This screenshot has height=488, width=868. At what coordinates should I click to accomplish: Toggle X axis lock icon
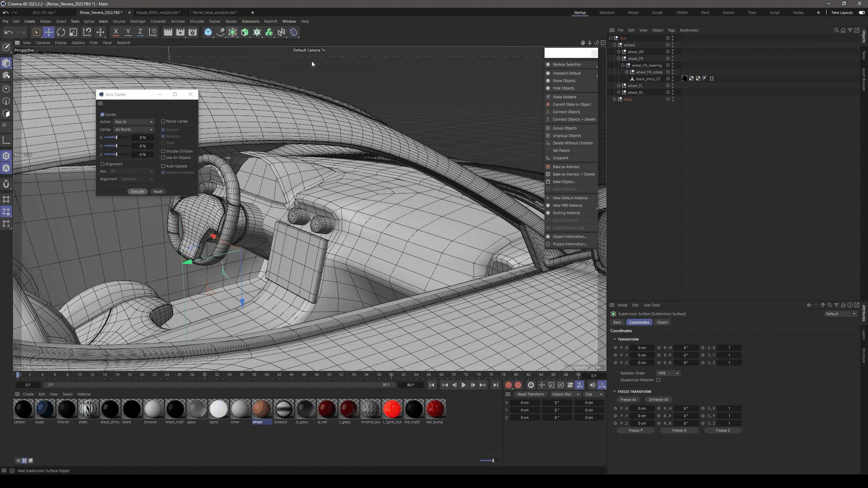116,32
